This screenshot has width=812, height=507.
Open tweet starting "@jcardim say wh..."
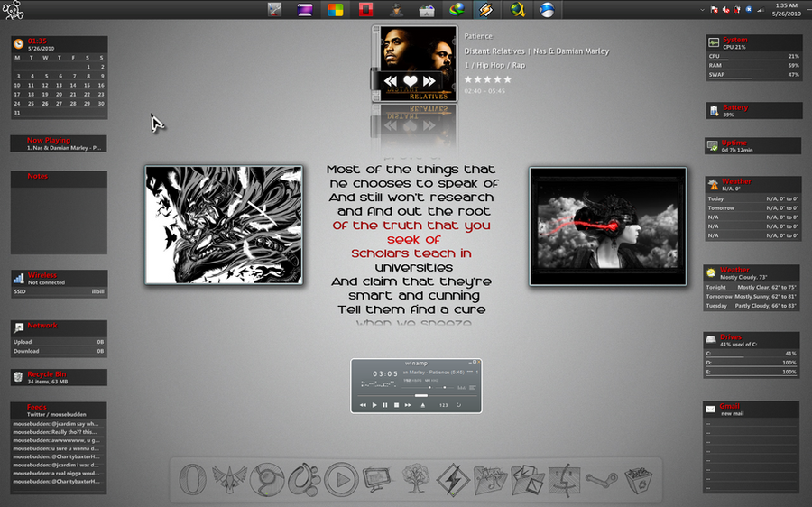[x=56, y=424]
